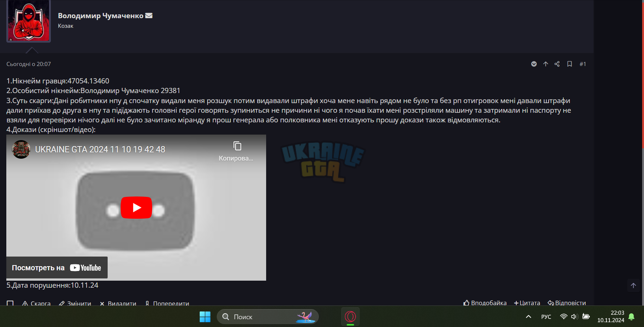Image resolution: width=644 pixels, height=327 pixels.
Task: Switch keyboard language РУС indicator
Action: (546, 317)
